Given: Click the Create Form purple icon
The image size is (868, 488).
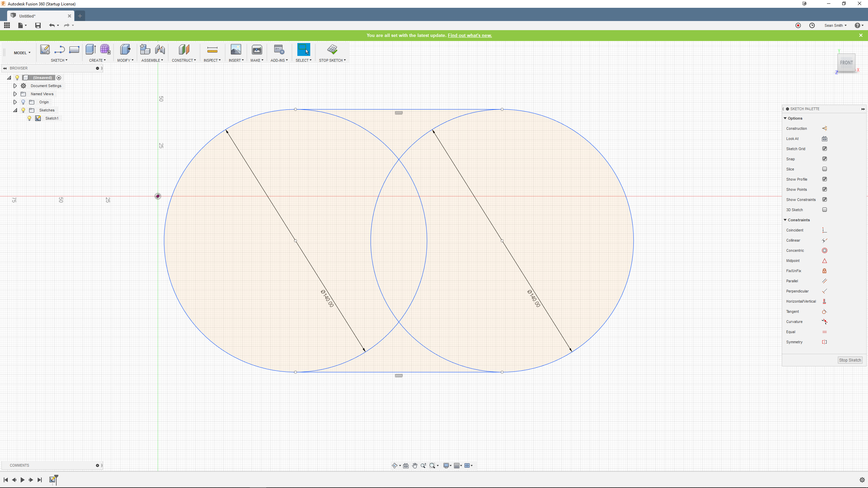Looking at the screenshot, I should point(105,49).
